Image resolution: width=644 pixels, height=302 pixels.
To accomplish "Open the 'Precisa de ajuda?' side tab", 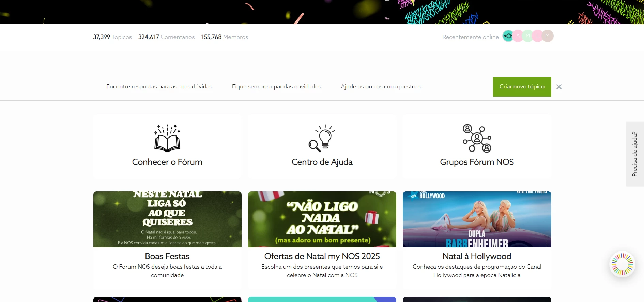I will point(634,154).
